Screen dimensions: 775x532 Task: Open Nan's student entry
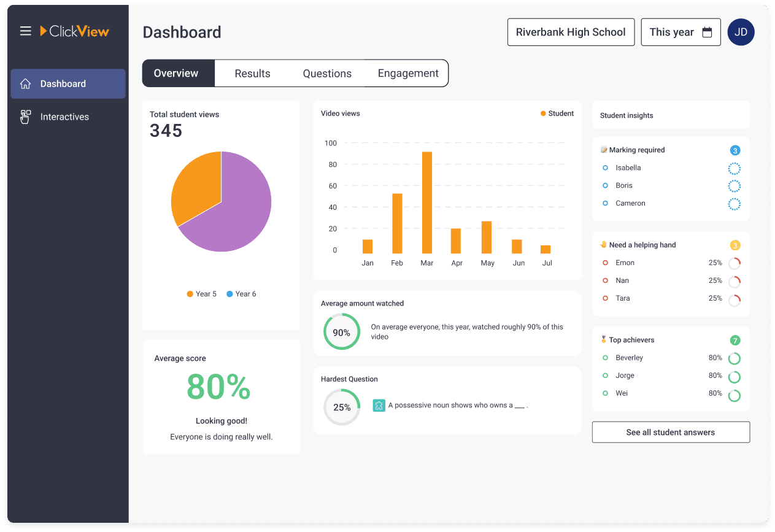click(x=671, y=280)
